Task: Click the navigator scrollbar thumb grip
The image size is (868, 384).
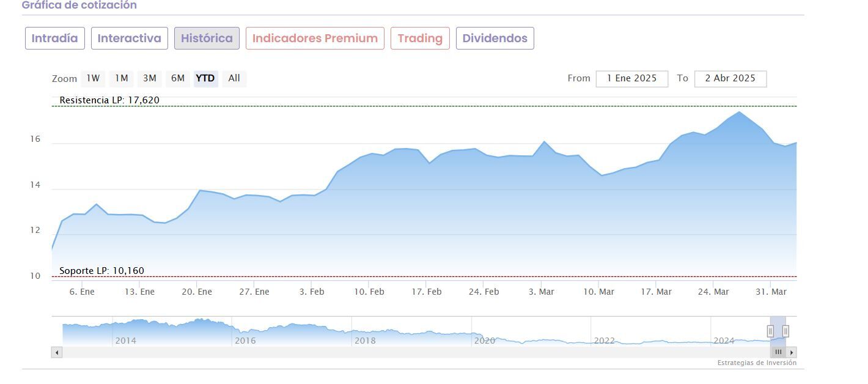Action: 778,352
